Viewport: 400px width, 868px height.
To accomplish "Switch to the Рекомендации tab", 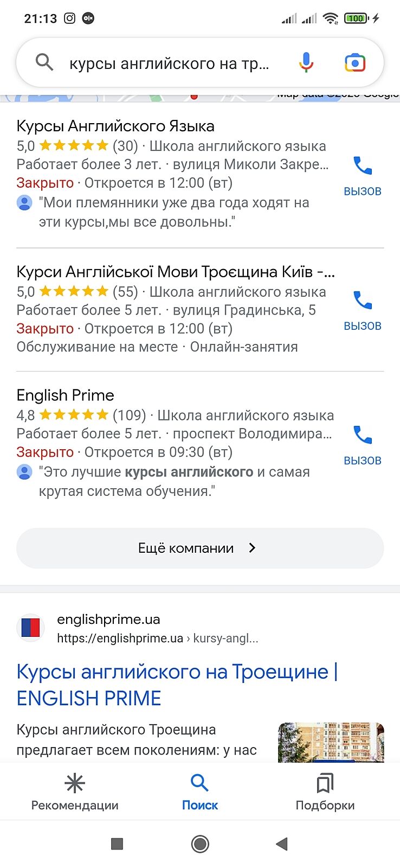I will (75, 792).
